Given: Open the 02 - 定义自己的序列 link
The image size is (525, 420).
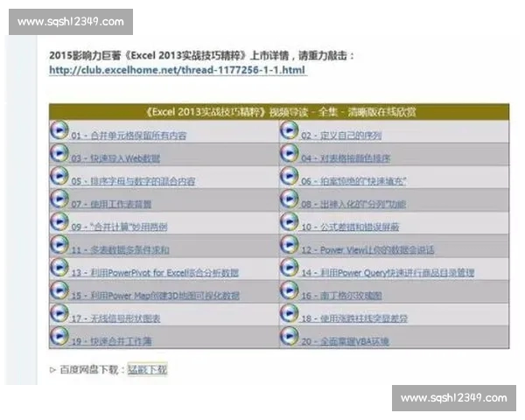Looking at the screenshot, I should click(x=341, y=136).
